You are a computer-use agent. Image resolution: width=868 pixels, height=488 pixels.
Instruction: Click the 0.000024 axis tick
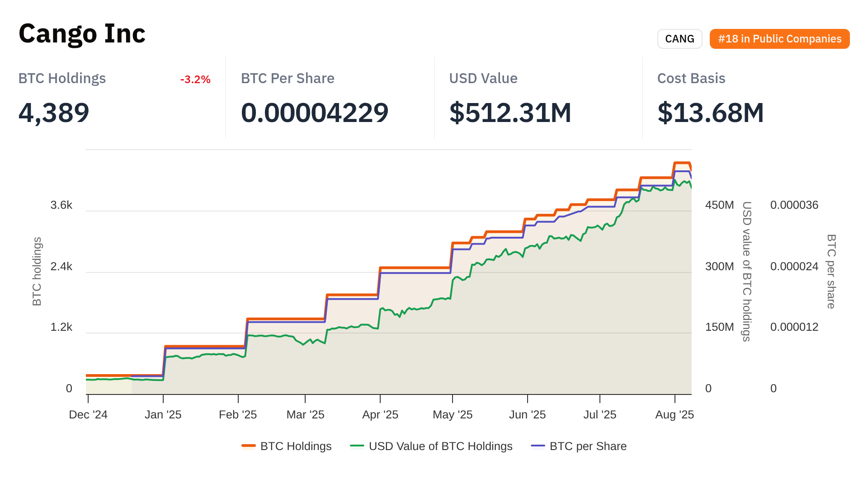pyautogui.click(x=794, y=267)
